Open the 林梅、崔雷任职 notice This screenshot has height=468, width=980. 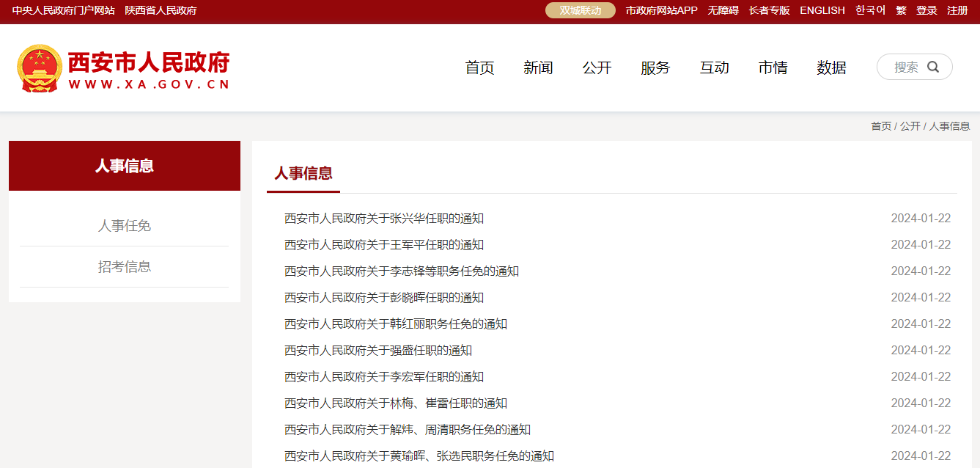coord(396,403)
